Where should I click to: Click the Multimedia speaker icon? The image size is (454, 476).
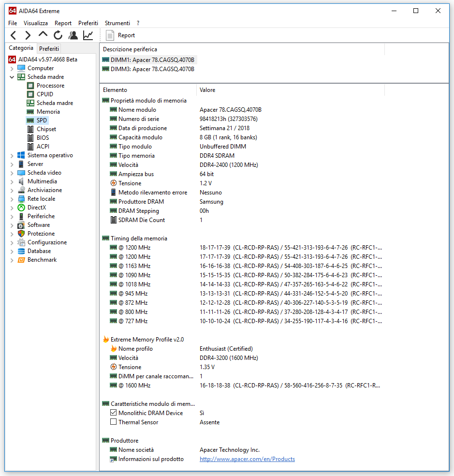click(x=21, y=181)
